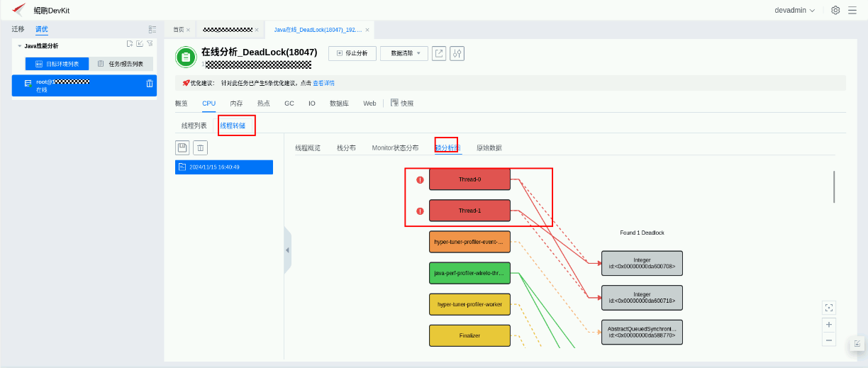Click the new task icon beside Java性能分析

tap(130, 44)
